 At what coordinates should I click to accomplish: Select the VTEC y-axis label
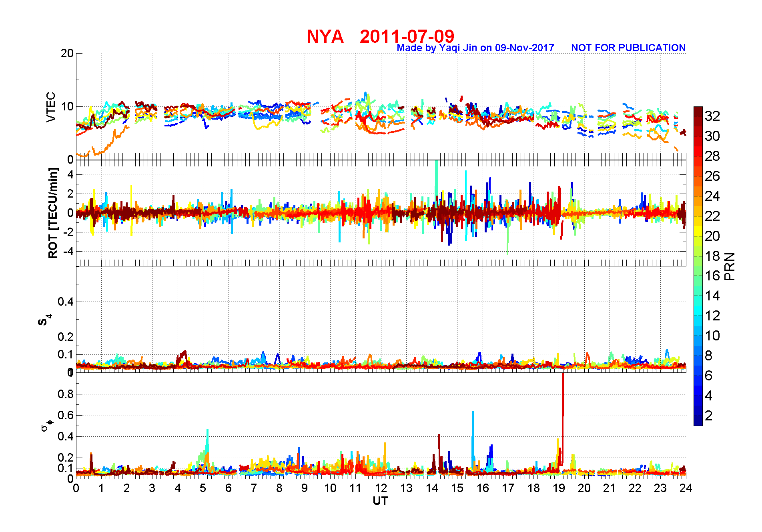pyautogui.click(x=51, y=107)
